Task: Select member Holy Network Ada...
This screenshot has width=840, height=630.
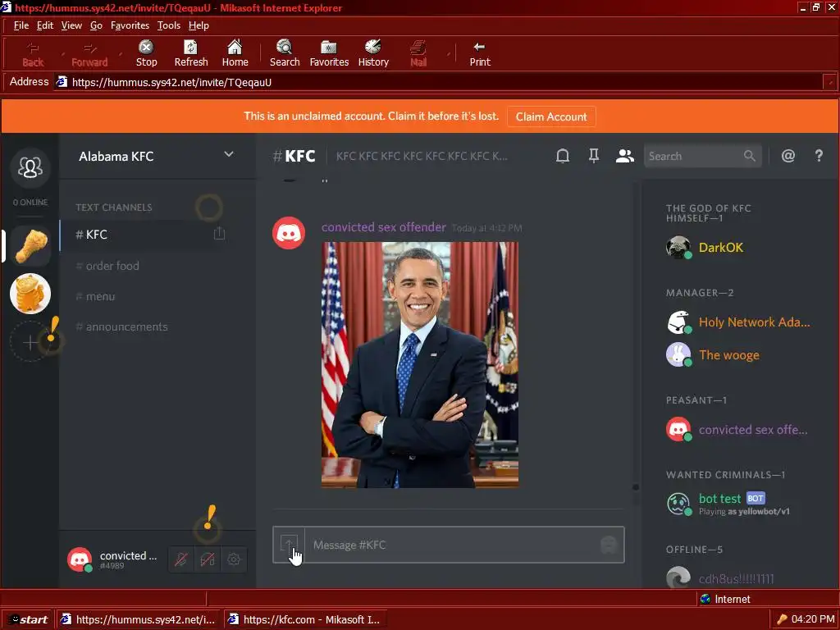Action: (x=739, y=322)
